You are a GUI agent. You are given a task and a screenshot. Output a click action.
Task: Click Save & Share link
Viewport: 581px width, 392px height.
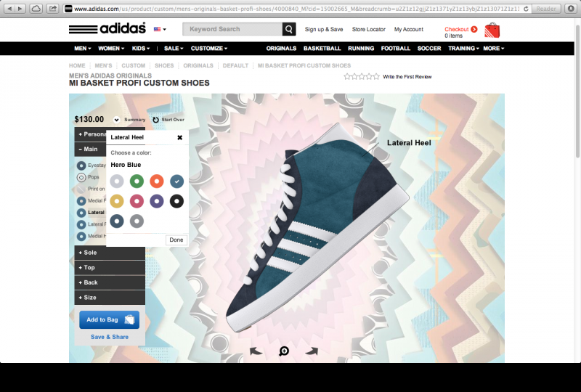click(110, 337)
